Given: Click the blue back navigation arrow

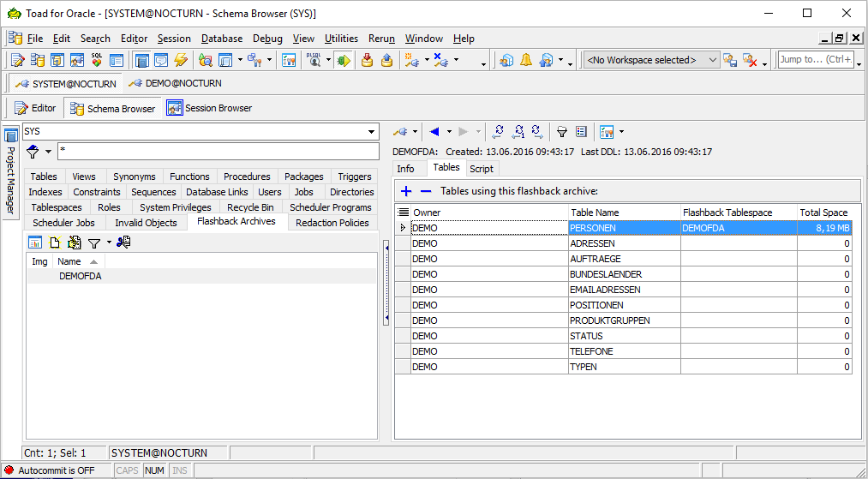Looking at the screenshot, I should (x=434, y=132).
